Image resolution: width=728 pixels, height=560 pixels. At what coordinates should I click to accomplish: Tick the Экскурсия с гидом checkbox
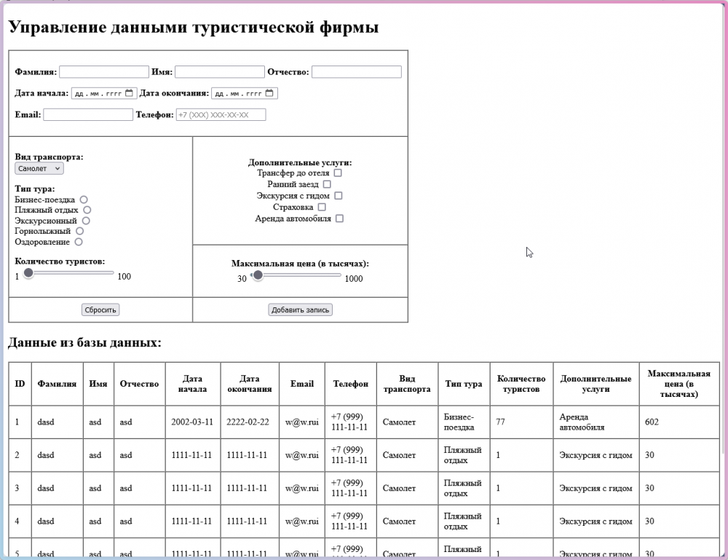339,195
